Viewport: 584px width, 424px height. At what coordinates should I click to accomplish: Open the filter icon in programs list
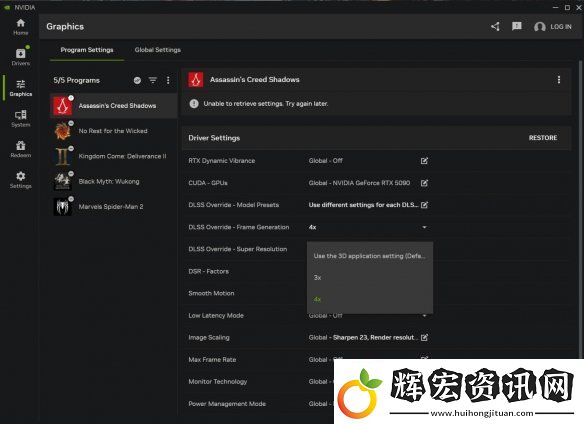(x=153, y=80)
